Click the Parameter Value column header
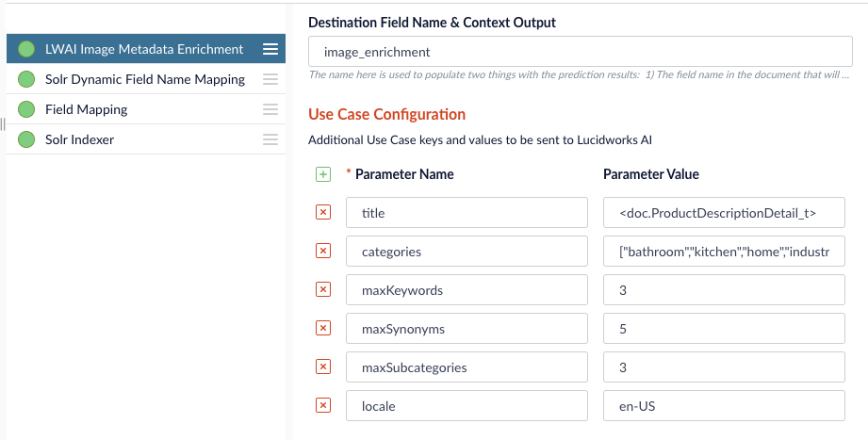Image resolution: width=868 pixels, height=440 pixels. 651,173
